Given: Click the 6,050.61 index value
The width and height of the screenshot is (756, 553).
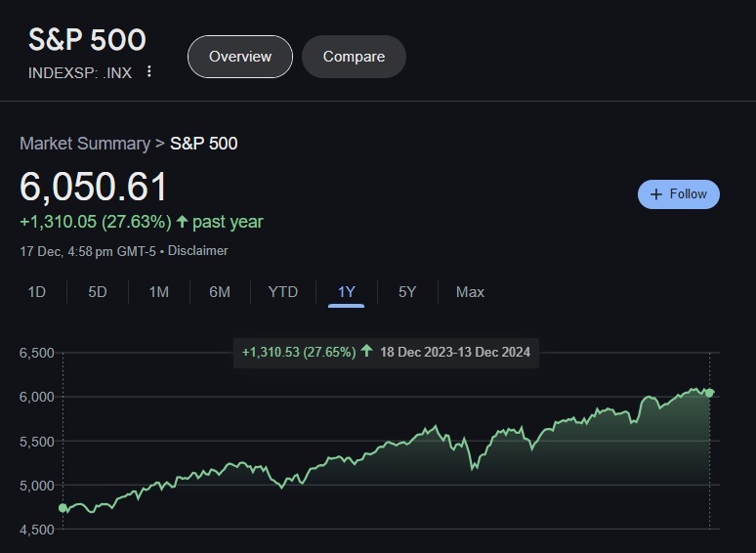Looking at the screenshot, I should (94, 186).
